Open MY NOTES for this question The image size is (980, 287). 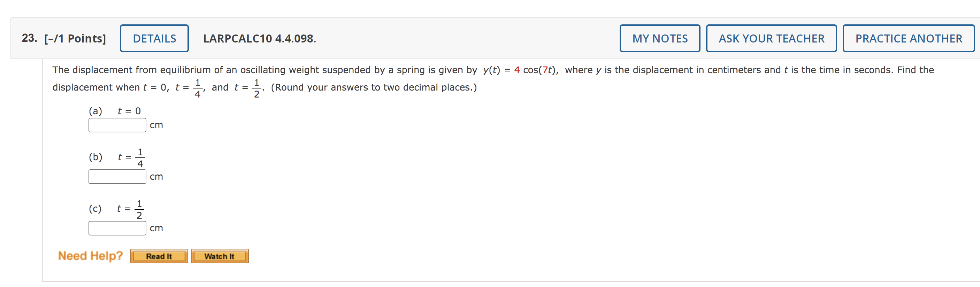coord(659,38)
